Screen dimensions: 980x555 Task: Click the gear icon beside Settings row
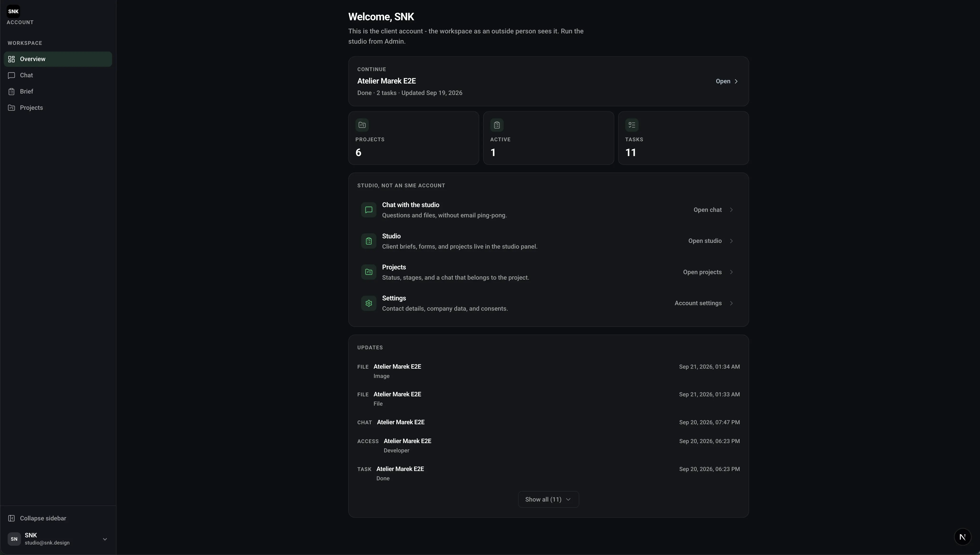pos(368,304)
